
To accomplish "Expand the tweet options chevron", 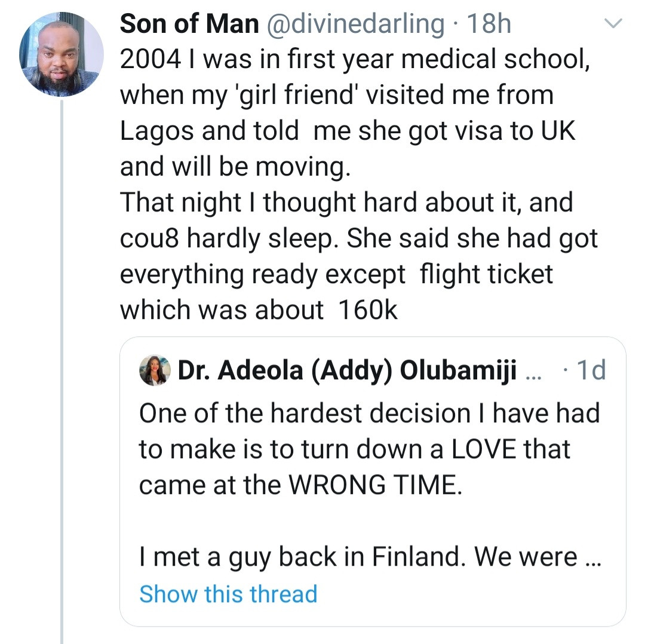I will pos(613,24).
